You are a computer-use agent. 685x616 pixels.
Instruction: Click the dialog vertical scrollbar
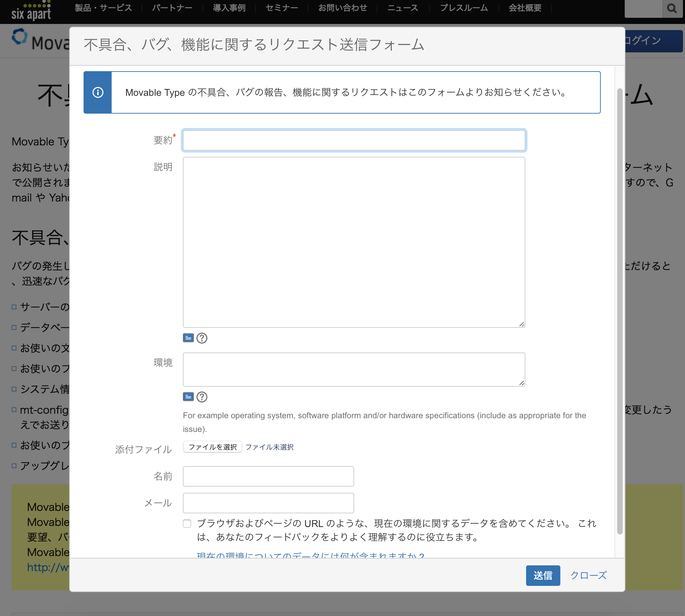pyautogui.click(x=620, y=311)
